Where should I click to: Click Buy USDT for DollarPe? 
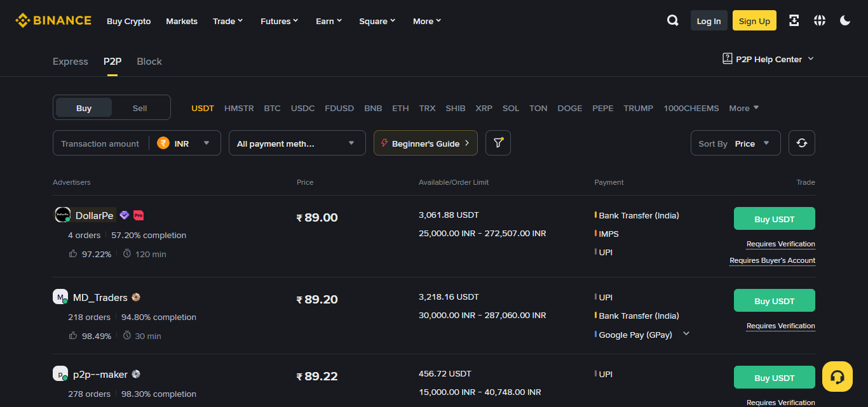coord(774,218)
